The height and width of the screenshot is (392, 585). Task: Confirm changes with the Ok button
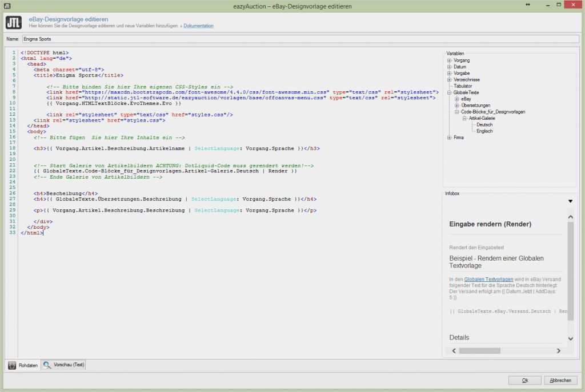pos(524,380)
